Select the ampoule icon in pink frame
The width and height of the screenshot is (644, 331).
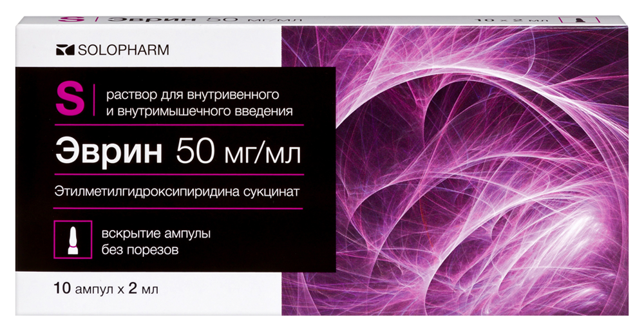pyautogui.click(x=71, y=239)
